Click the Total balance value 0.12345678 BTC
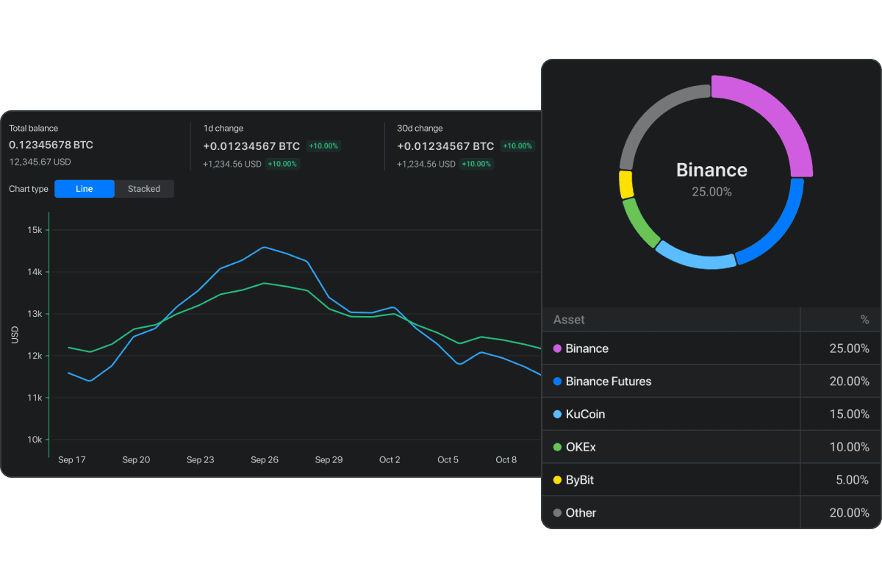 51,145
